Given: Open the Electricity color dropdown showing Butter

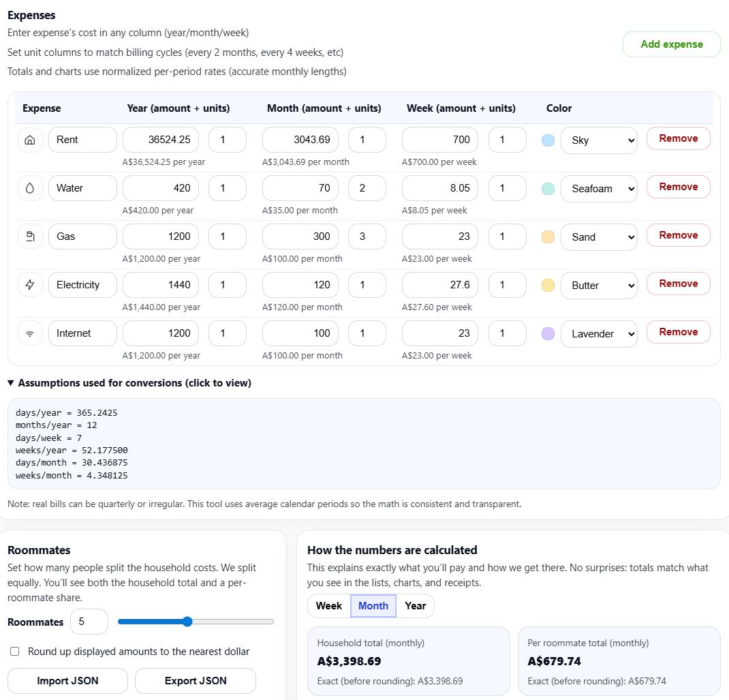Looking at the screenshot, I should [599, 285].
